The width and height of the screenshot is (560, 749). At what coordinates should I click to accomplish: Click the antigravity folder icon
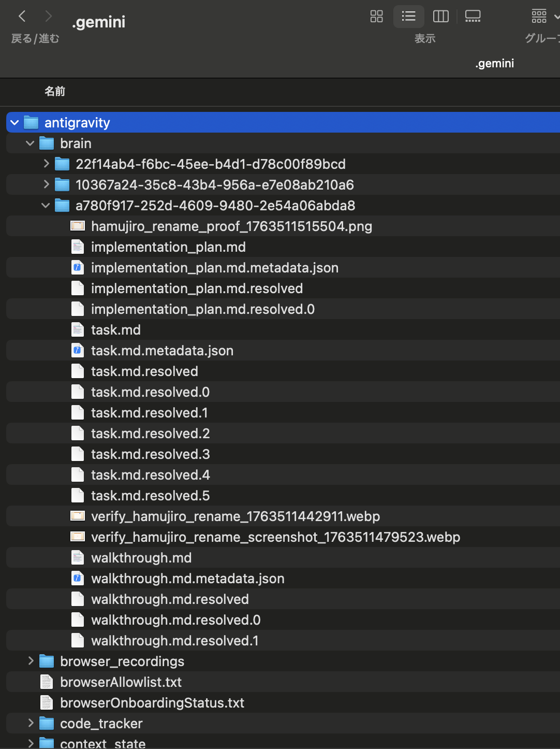[x=31, y=123]
